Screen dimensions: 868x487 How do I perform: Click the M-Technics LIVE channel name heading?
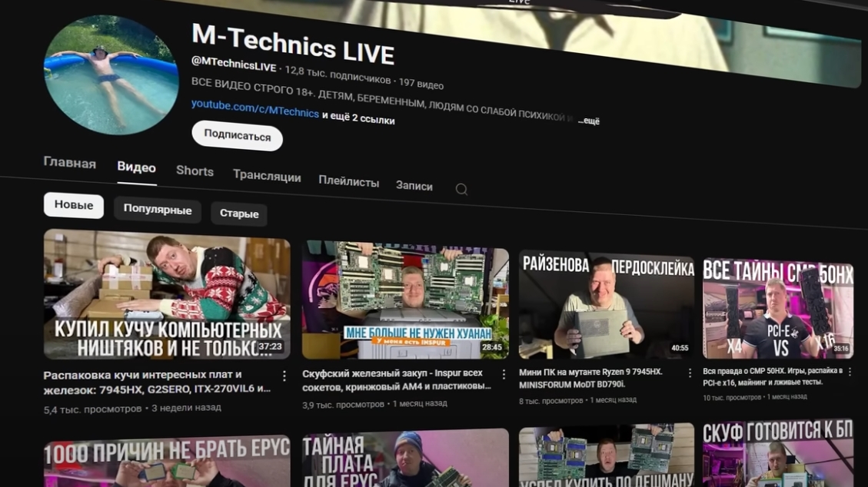click(293, 45)
